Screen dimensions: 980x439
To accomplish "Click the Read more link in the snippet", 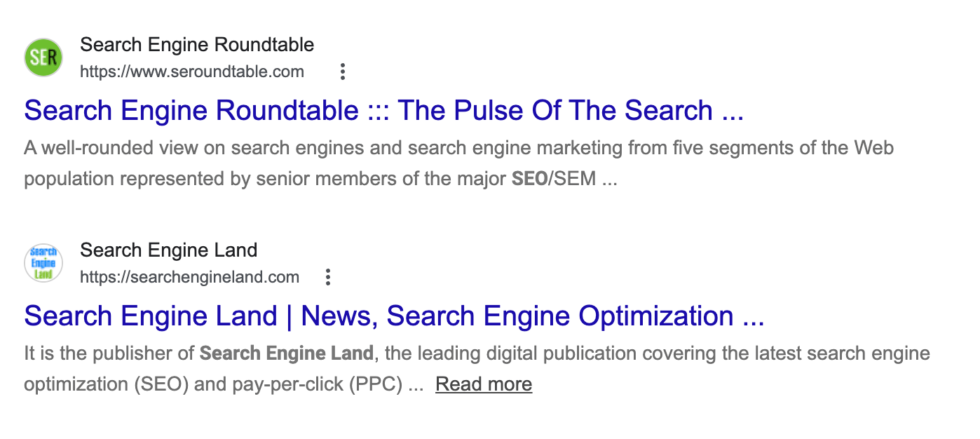I will [x=483, y=384].
